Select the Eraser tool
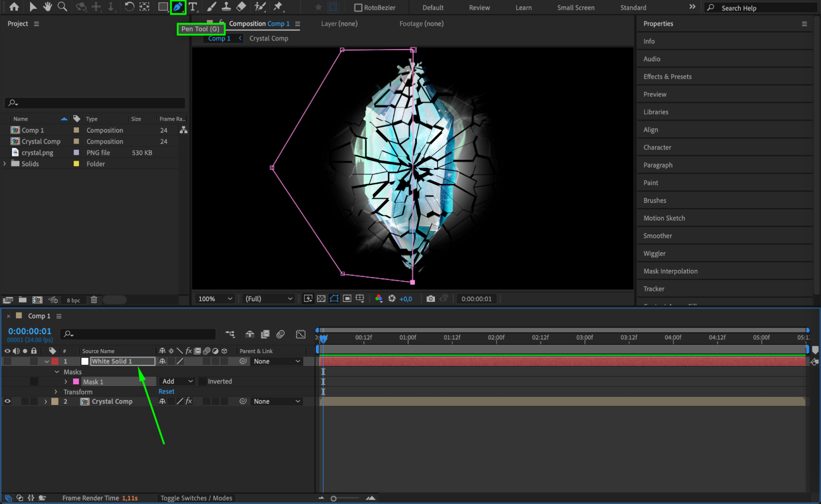The image size is (821, 504). point(241,7)
